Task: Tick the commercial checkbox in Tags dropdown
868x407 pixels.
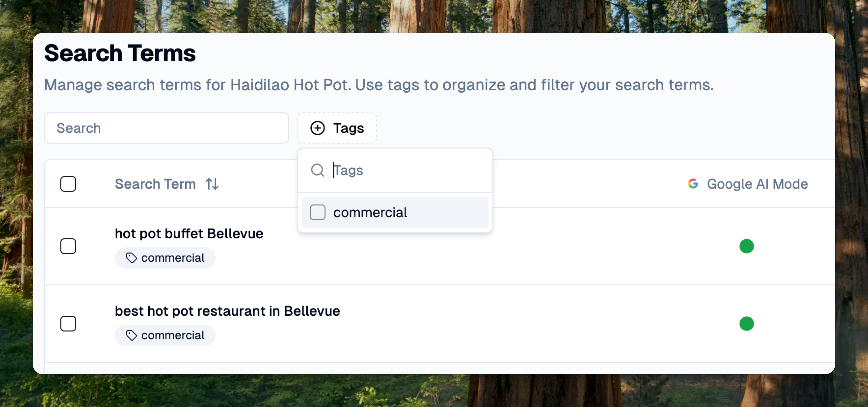Action: click(317, 212)
